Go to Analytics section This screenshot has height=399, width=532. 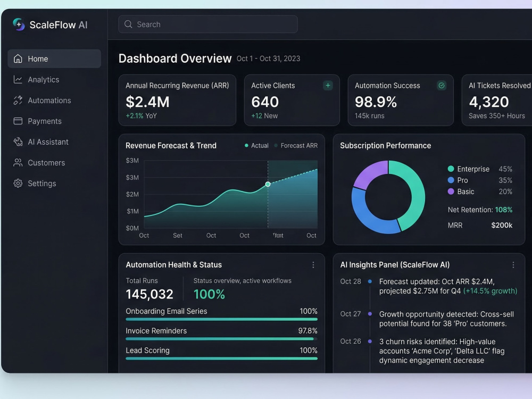coord(54,79)
